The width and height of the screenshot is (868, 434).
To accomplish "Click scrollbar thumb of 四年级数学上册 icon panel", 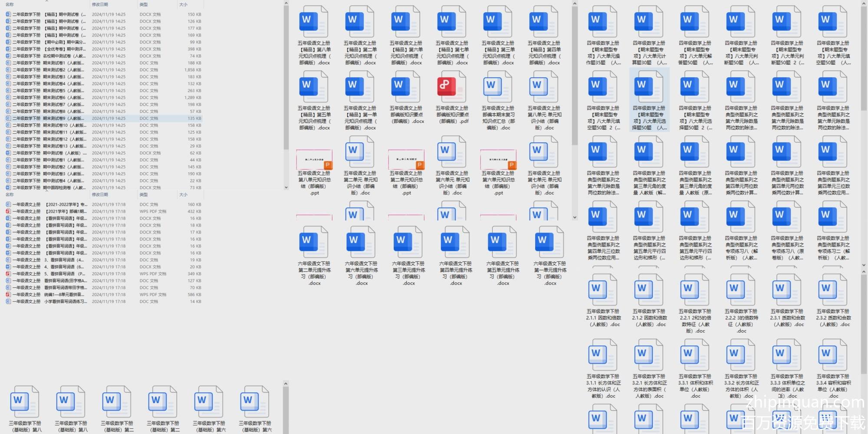I will [x=864, y=59].
